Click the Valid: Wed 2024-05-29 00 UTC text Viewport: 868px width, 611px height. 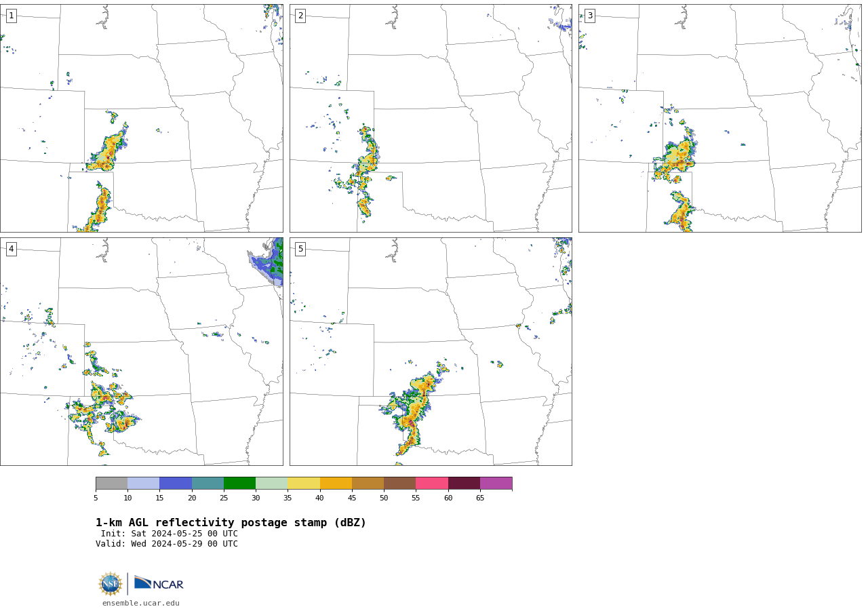[167, 544]
